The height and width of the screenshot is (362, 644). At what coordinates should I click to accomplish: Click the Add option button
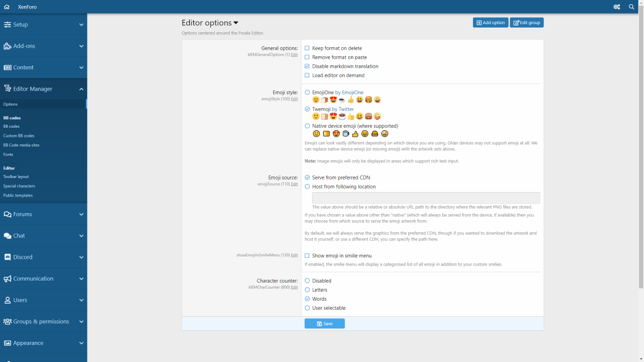coord(491,23)
